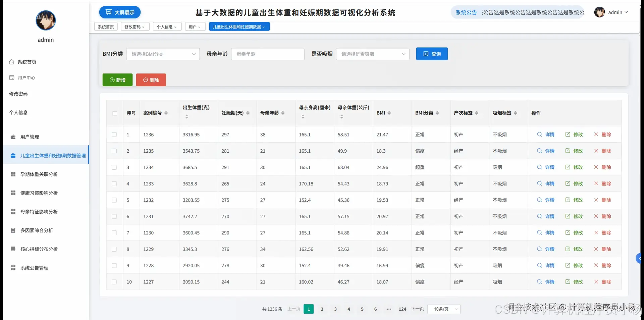Click 修改 for case 1235
Image resolution: width=644 pixels, height=320 pixels.
574,151
